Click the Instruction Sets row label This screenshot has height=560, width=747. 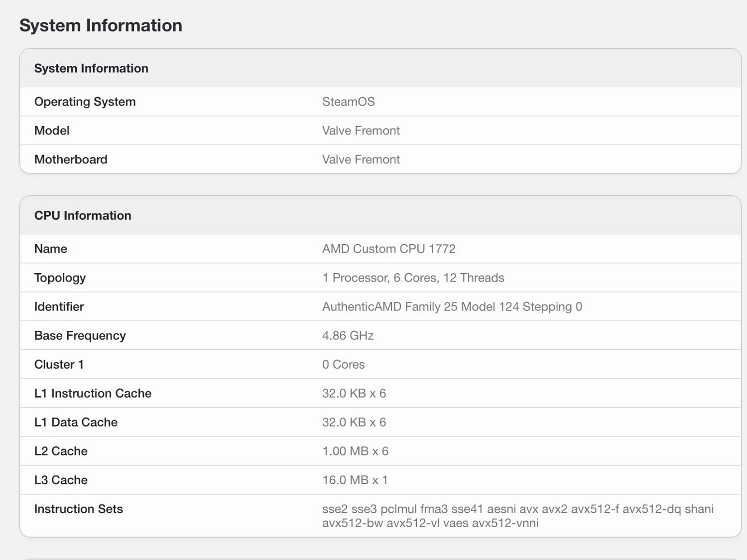[x=79, y=509]
